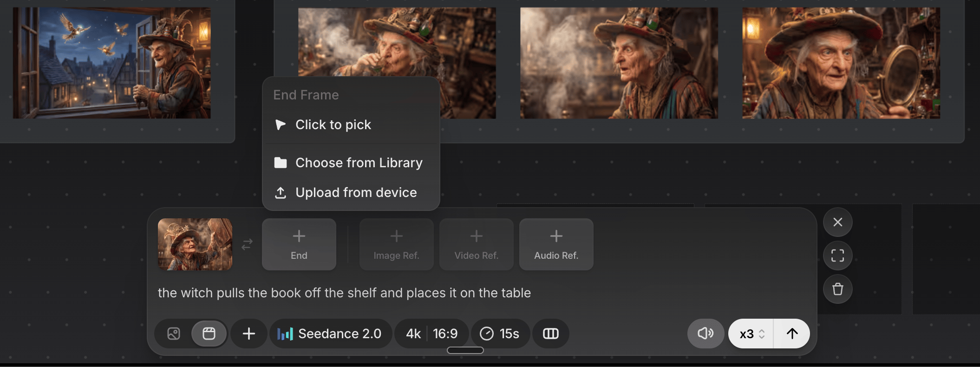
Task: Delete using the trash can icon
Action: pyautogui.click(x=838, y=289)
